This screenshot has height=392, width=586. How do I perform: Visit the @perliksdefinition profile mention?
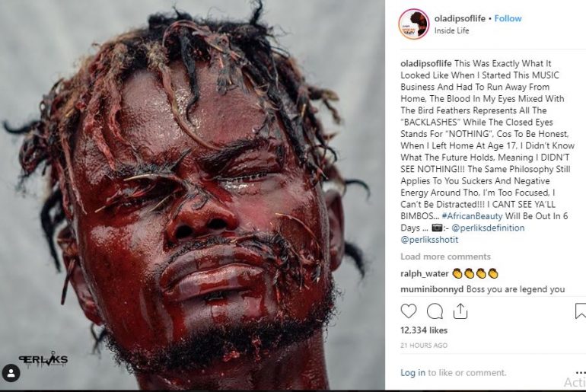click(x=488, y=228)
